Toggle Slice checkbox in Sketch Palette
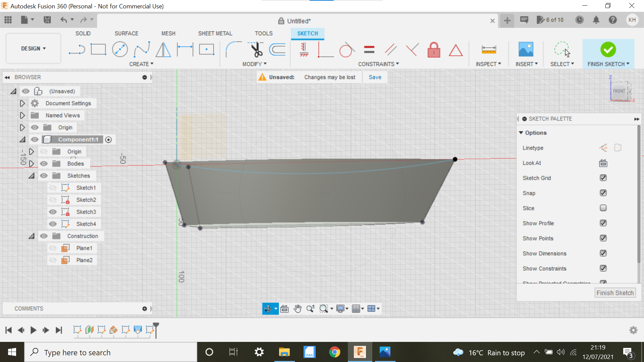The height and width of the screenshot is (362, 644). point(602,208)
